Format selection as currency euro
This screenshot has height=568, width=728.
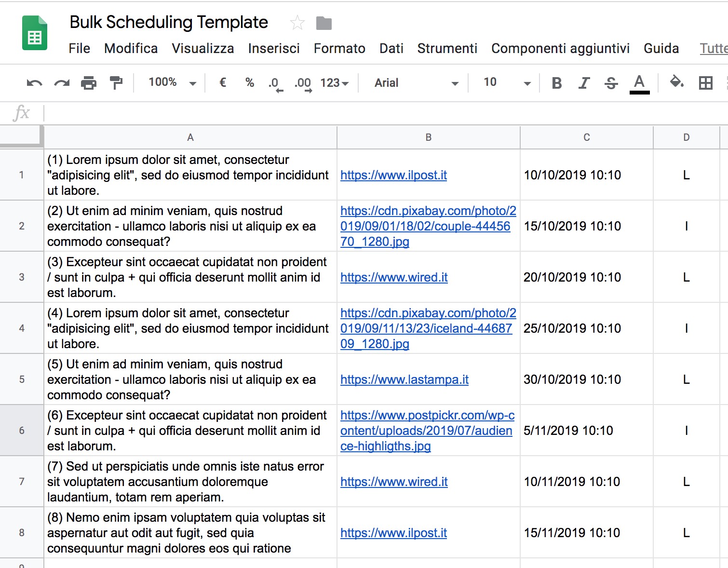click(222, 82)
